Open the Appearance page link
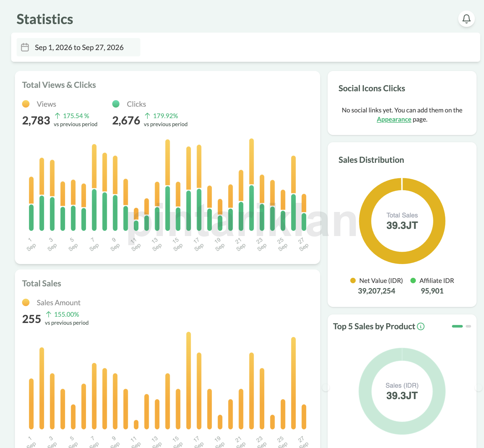 (394, 119)
